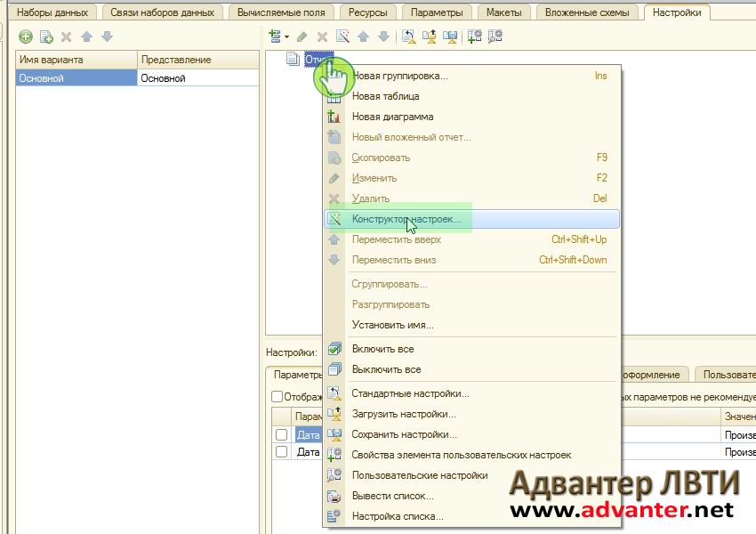The width and height of the screenshot is (756, 534).
Task: Select Новая диаграмма in the context menu
Action: pyautogui.click(x=392, y=117)
